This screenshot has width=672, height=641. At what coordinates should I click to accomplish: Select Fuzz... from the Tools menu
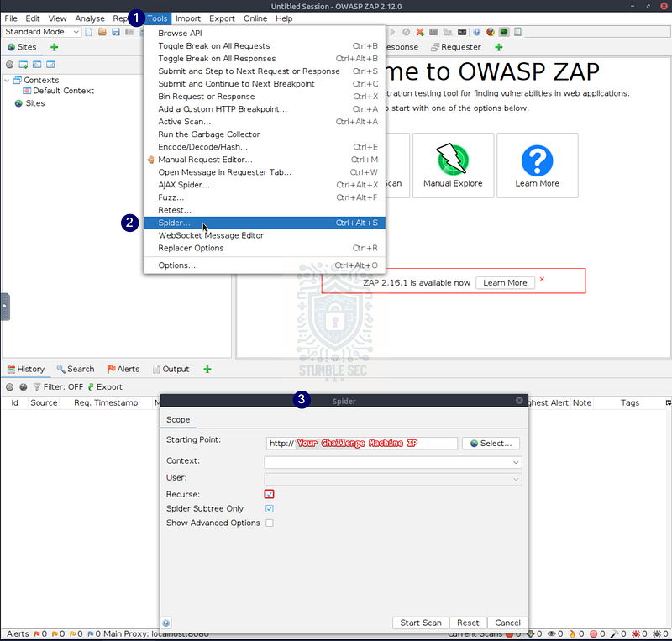(265, 197)
